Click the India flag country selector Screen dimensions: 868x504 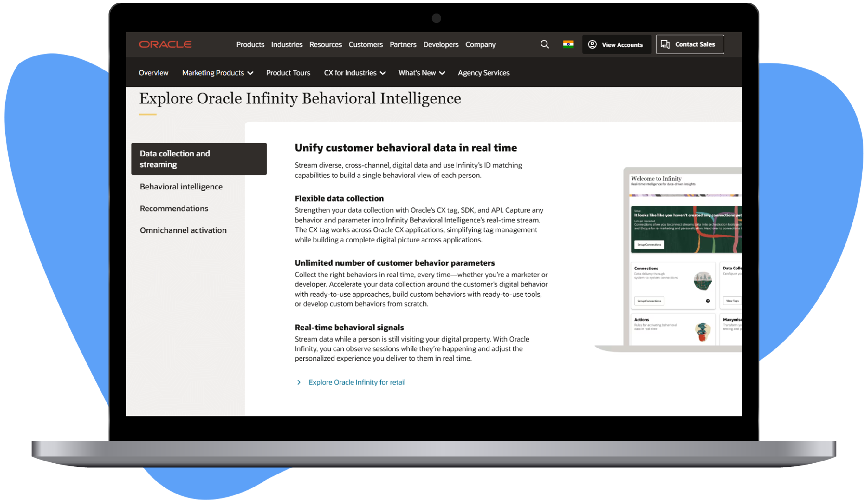[568, 44]
